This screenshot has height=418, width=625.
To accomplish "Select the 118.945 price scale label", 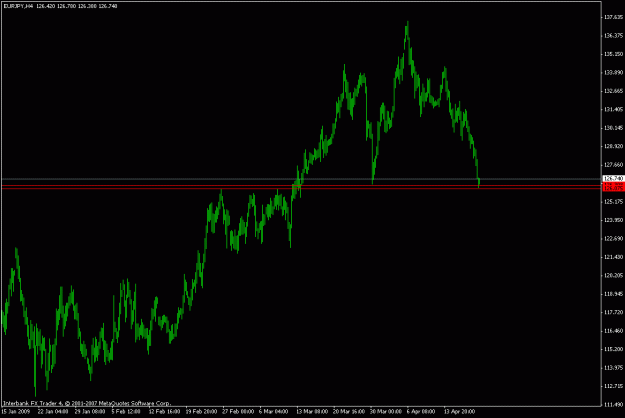I will tap(613, 294).
